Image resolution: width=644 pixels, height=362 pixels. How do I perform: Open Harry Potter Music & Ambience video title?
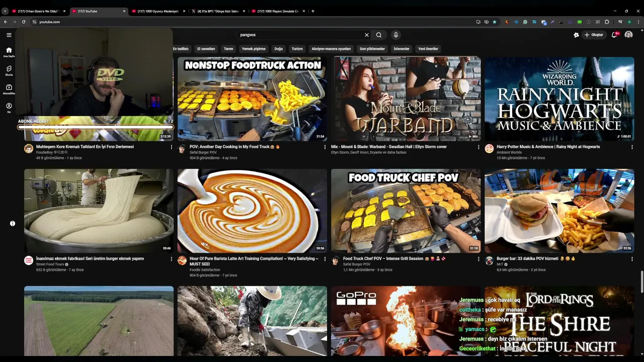pos(548,147)
